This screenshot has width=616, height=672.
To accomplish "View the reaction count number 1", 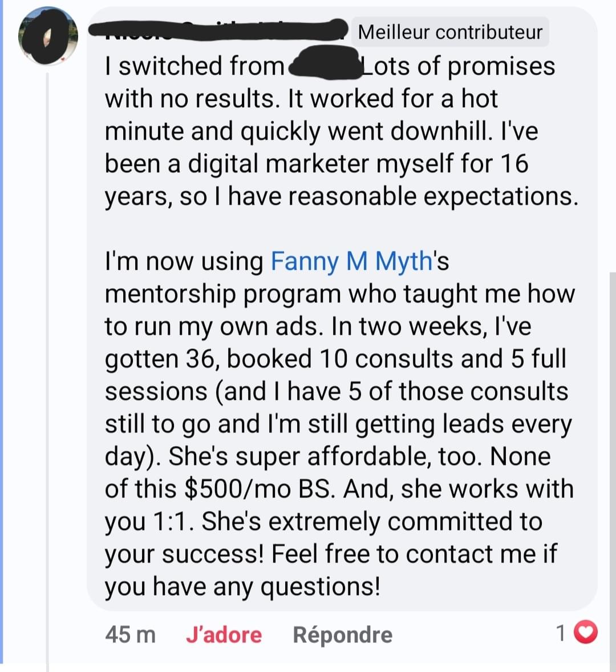I will click(x=561, y=633).
